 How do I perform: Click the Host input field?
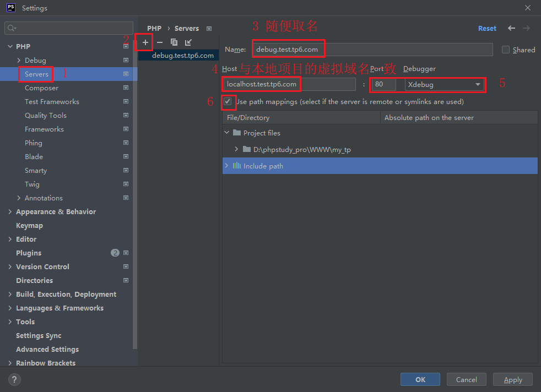[x=289, y=84]
